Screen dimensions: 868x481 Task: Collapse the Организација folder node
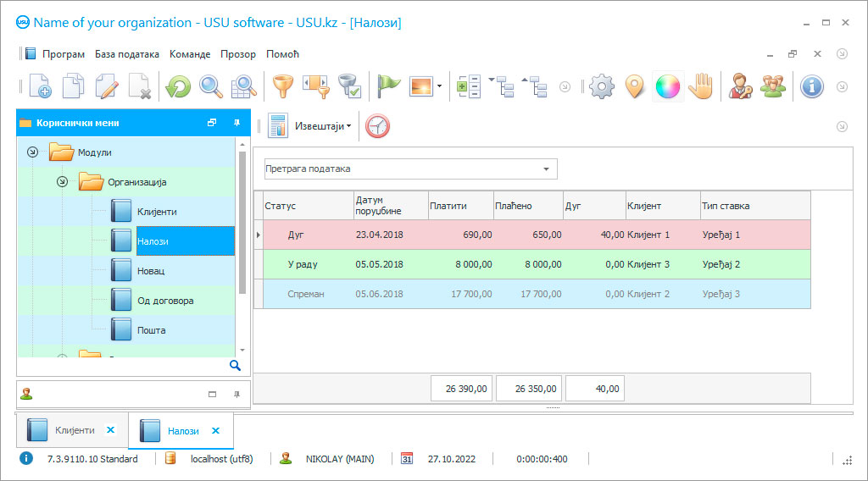(x=62, y=182)
